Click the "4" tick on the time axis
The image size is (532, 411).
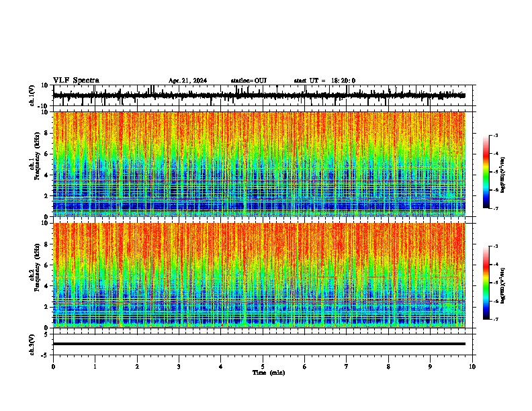[221, 367]
